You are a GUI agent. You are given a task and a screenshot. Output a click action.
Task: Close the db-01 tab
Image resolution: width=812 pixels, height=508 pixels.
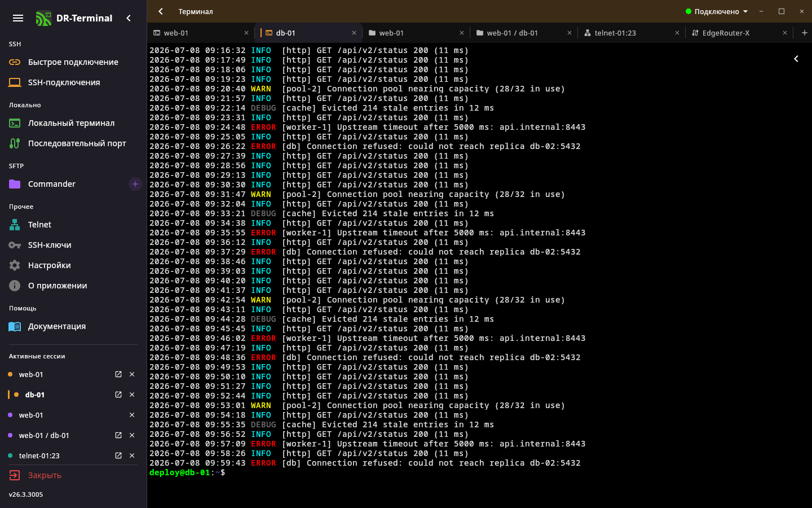[354, 33]
